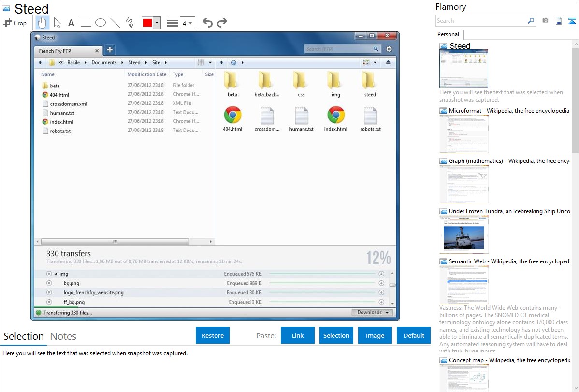The width and height of the screenshot is (579, 392).
Task: Click the Site breadcrumb
Action: 156,62
